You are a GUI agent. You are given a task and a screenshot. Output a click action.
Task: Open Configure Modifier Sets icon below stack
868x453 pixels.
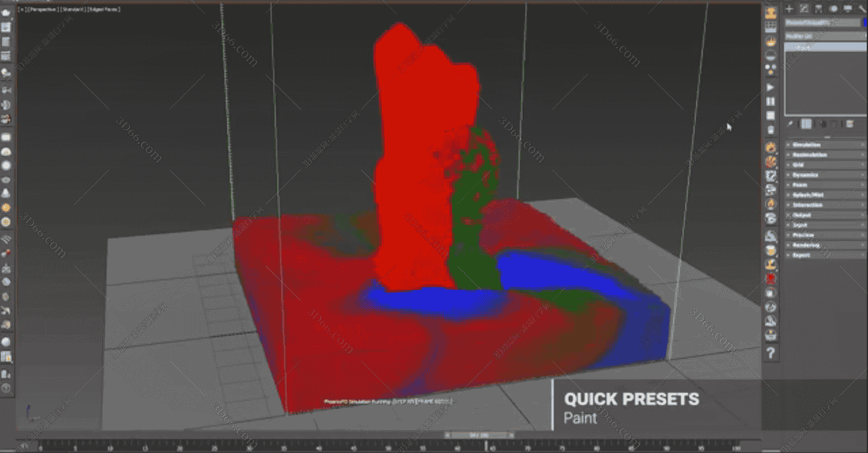tap(850, 124)
